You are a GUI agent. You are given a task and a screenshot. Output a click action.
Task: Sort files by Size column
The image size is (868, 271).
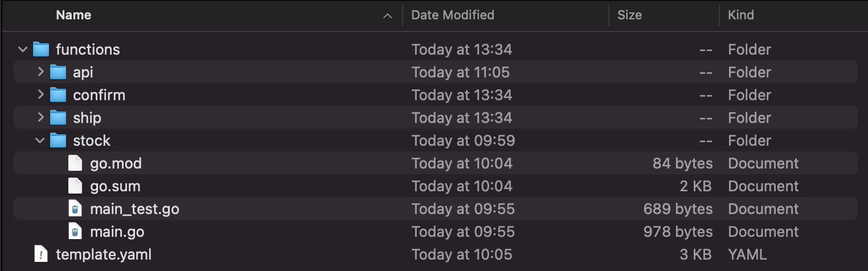coord(629,15)
